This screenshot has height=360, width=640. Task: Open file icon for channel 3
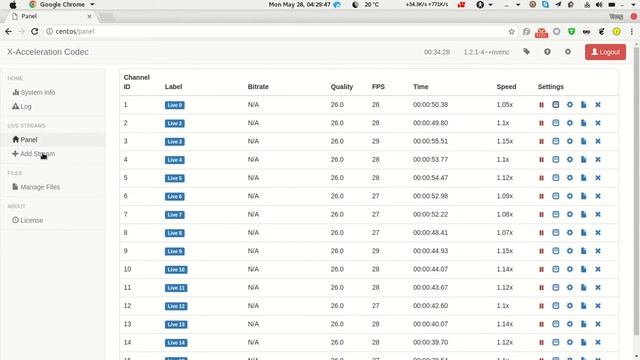(x=584, y=141)
